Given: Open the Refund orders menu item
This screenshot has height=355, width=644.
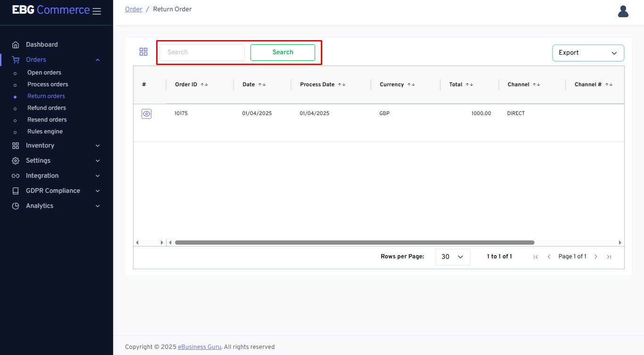Looking at the screenshot, I should (47, 108).
